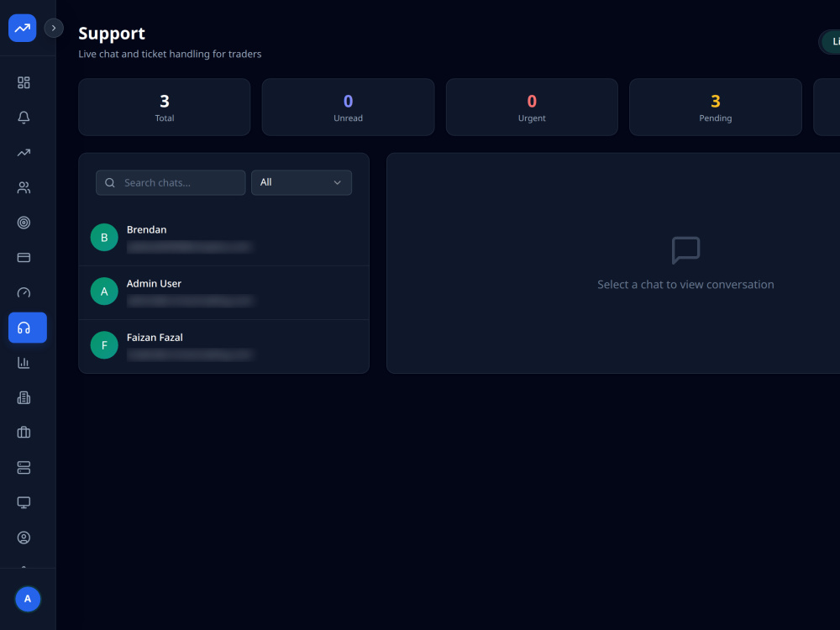
Task: Open the briefcase sidebar icon
Action: click(24, 433)
